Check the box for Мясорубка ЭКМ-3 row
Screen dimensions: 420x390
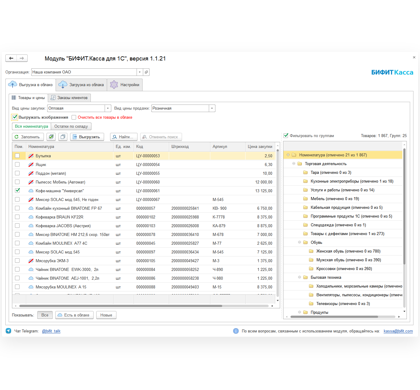click(x=17, y=261)
